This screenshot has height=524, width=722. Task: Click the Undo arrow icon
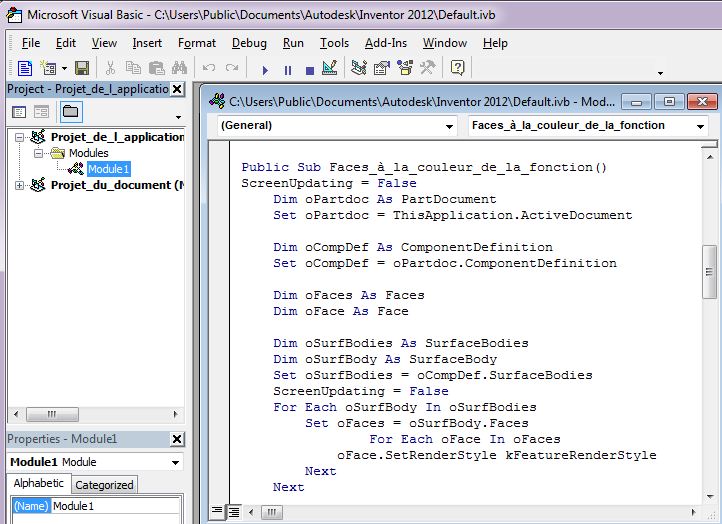(209, 69)
